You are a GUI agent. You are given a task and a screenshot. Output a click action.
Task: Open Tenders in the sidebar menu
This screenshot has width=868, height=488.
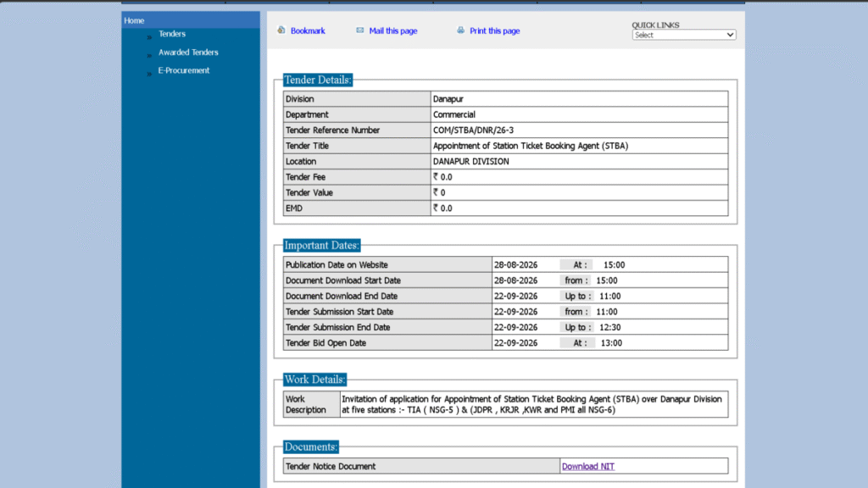point(171,34)
